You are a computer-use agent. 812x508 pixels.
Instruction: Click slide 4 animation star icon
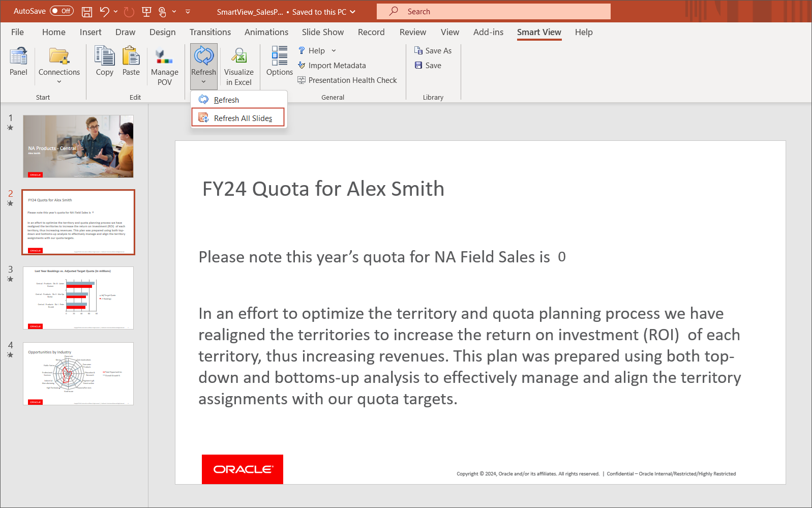(10, 355)
